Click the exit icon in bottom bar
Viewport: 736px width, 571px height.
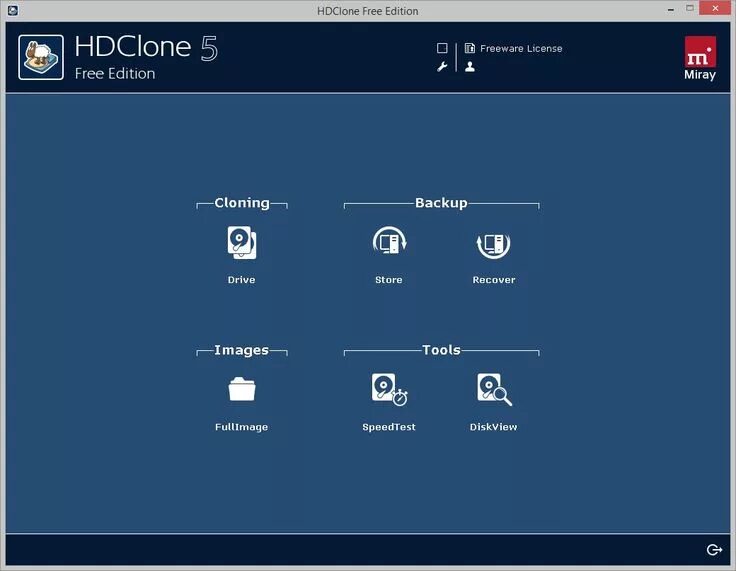click(714, 549)
